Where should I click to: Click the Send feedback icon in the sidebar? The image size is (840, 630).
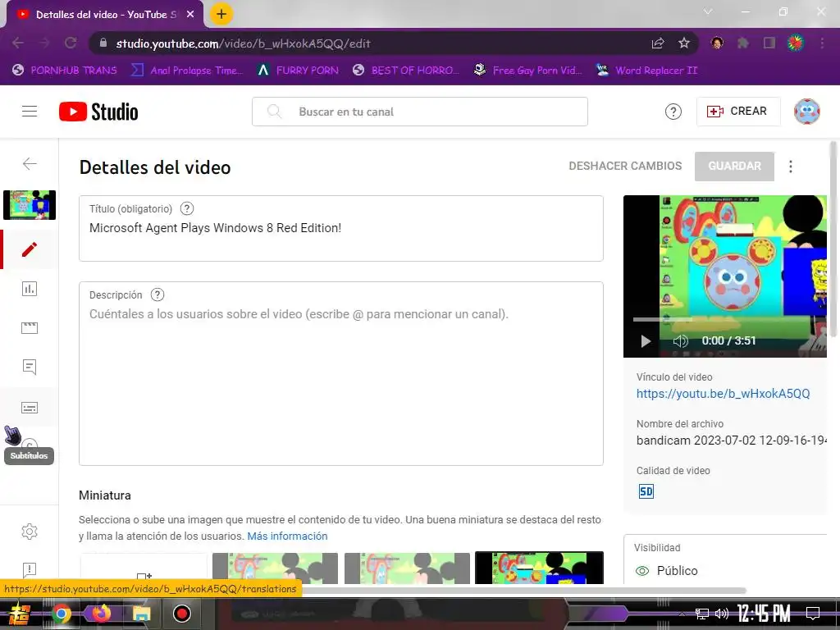[30, 570]
